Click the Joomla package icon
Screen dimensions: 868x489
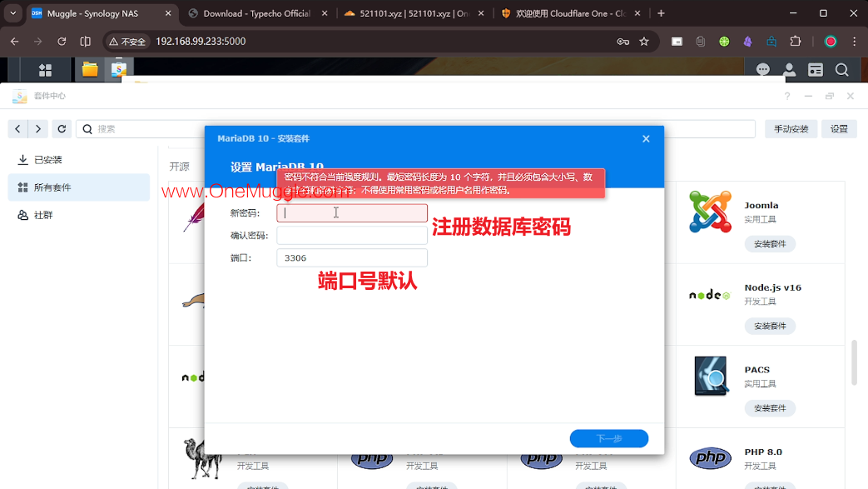(710, 212)
